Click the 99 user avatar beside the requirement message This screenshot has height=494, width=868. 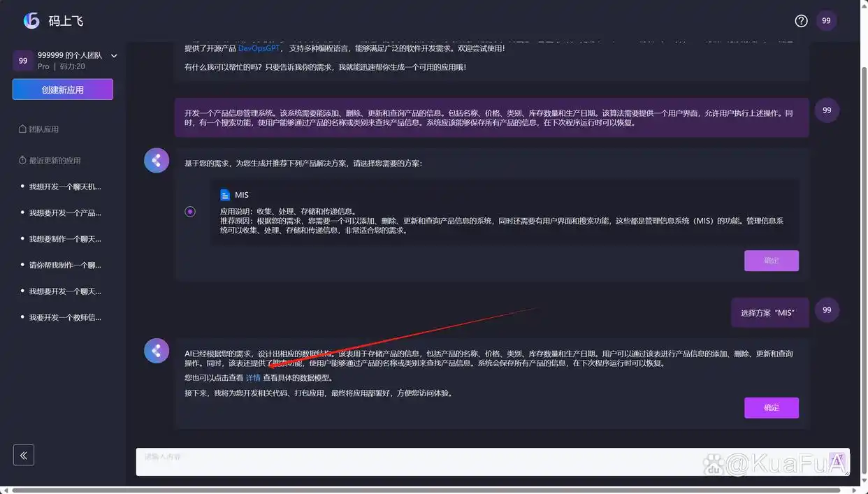[x=827, y=110]
